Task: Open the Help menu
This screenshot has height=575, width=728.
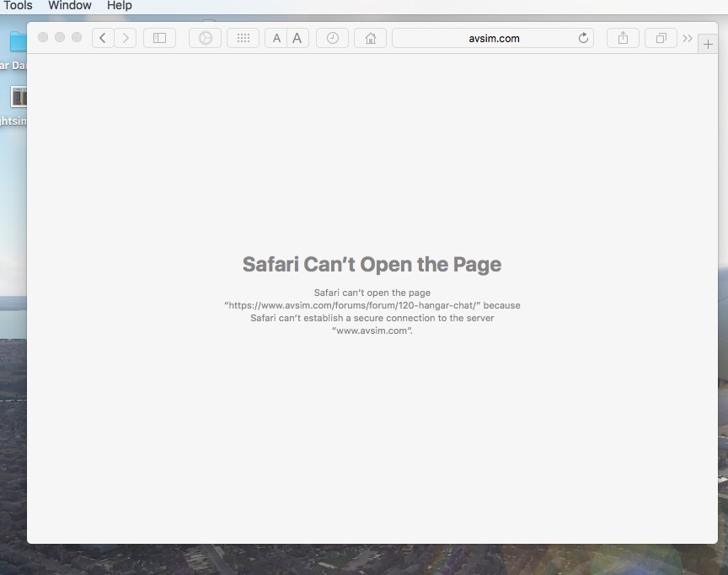Action: click(x=120, y=6)
